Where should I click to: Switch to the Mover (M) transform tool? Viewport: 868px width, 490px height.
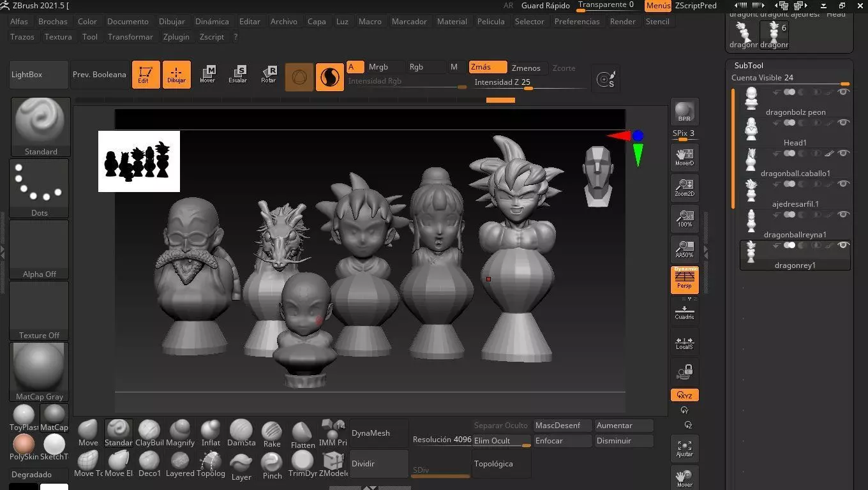pos(207,75)
